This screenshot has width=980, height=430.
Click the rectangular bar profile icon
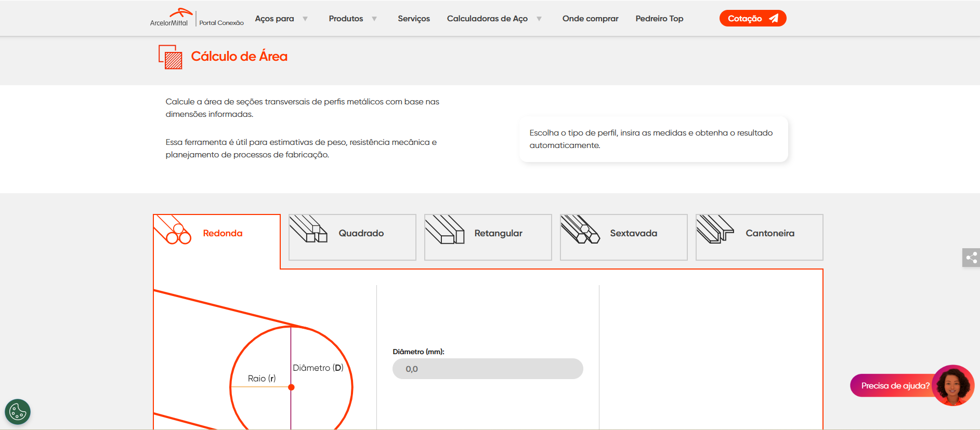445,230
